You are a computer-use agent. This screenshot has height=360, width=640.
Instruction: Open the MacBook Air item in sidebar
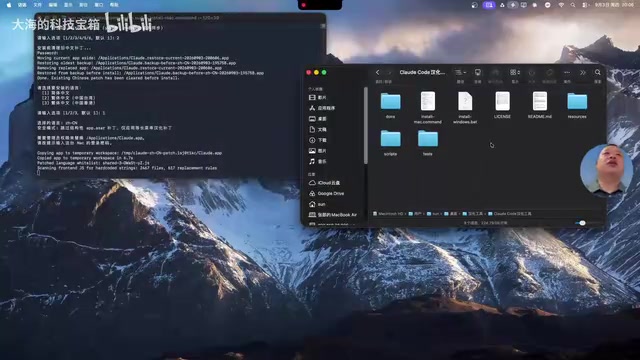pos(334,215)
